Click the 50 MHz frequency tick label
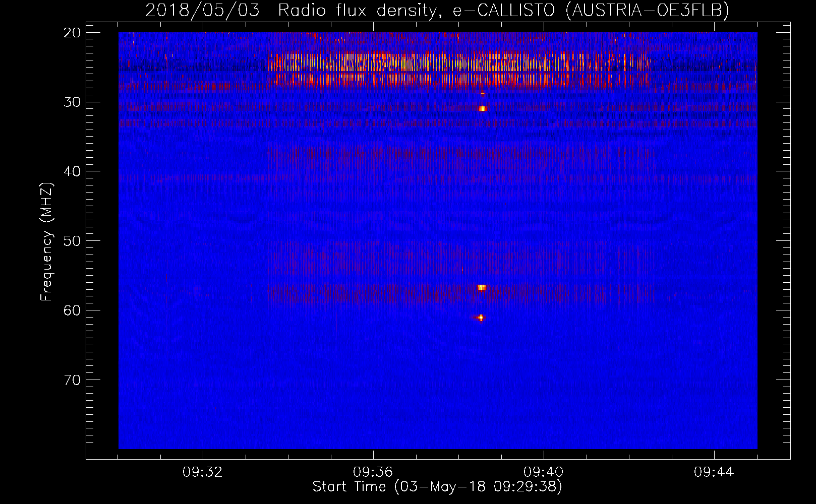 point(73,241)
